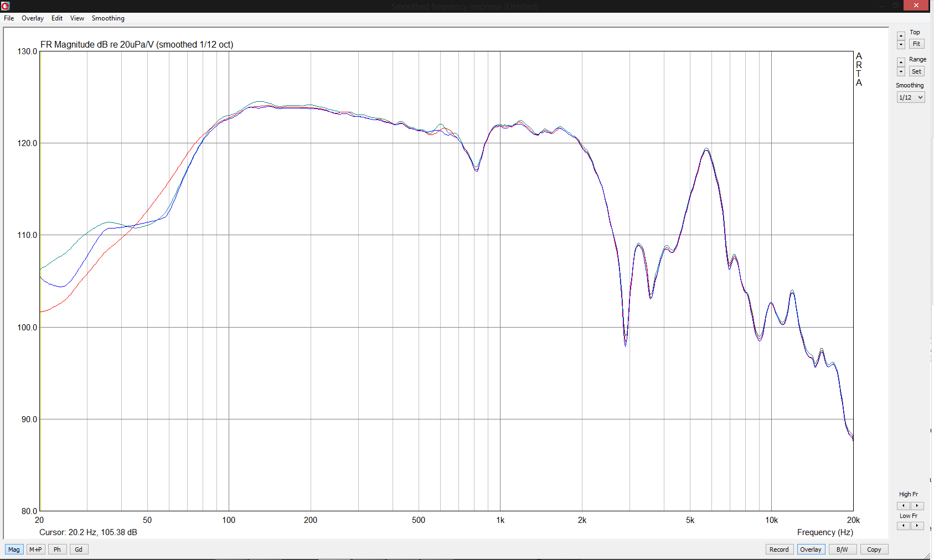
Task: Show the Gd group delay view
Action: 79,549
